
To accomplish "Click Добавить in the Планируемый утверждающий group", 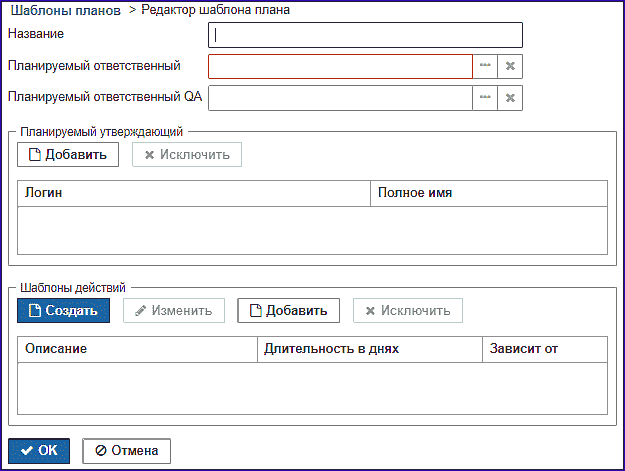I will 68,155.
